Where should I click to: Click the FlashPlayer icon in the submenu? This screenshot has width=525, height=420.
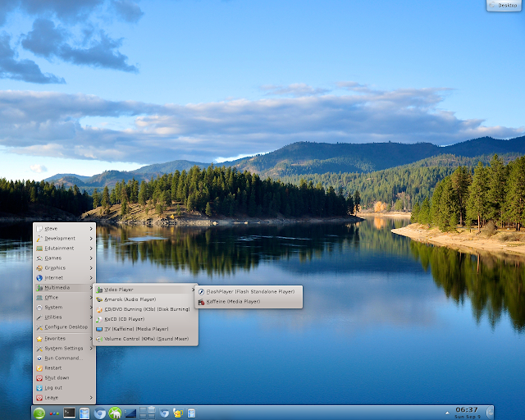click(x=201, y=292)
